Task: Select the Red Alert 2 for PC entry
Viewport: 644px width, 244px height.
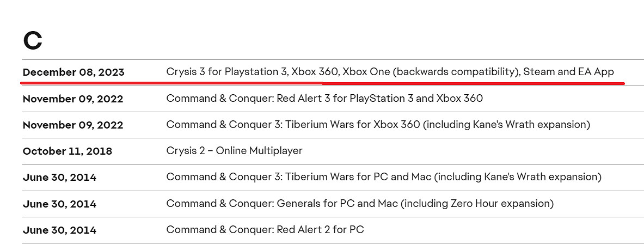Action: pyautogui.click(x=265, y=230)
